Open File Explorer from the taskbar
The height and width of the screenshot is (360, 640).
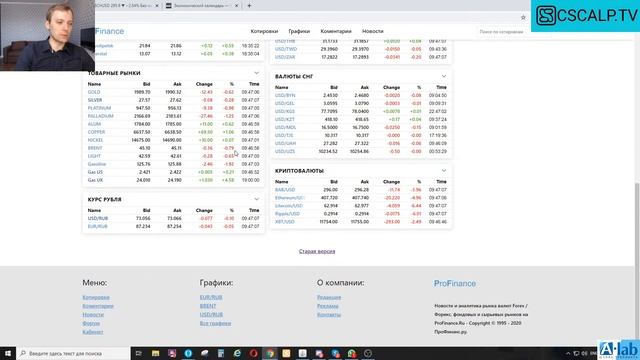(x=156, y=353)
